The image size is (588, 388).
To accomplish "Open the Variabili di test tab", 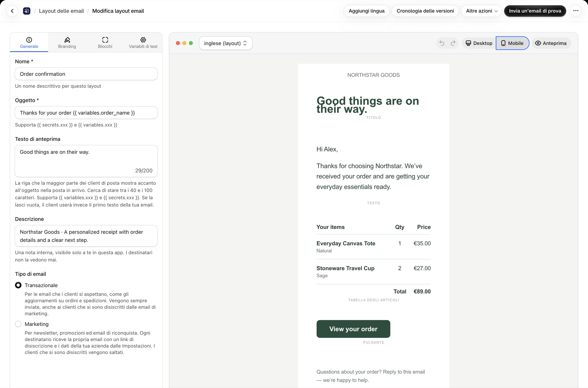I will point(143,43).
